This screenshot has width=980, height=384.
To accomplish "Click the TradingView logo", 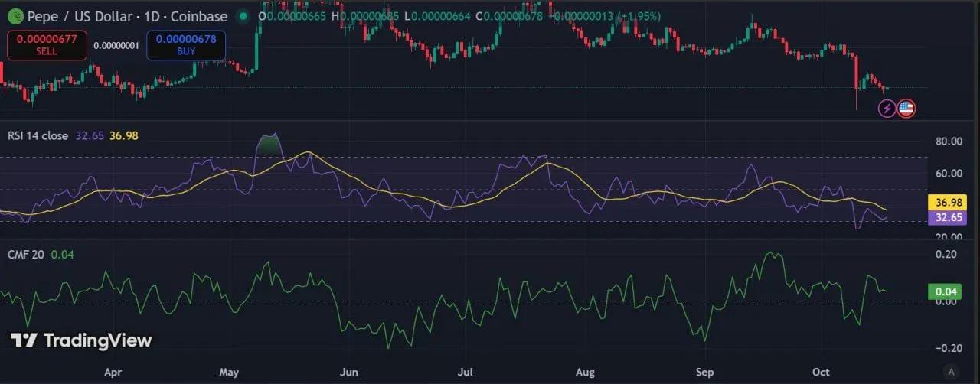I will (81, 340).
